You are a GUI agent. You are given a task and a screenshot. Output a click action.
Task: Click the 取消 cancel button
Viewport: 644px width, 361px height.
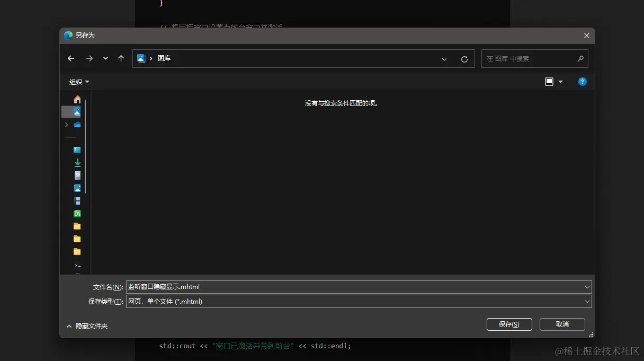tap(562, 324)
